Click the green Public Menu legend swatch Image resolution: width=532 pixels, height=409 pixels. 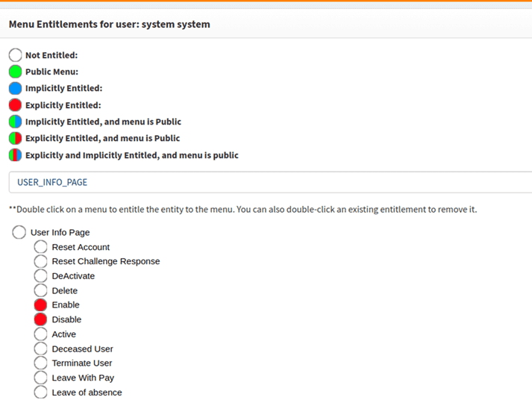point(15,72)
